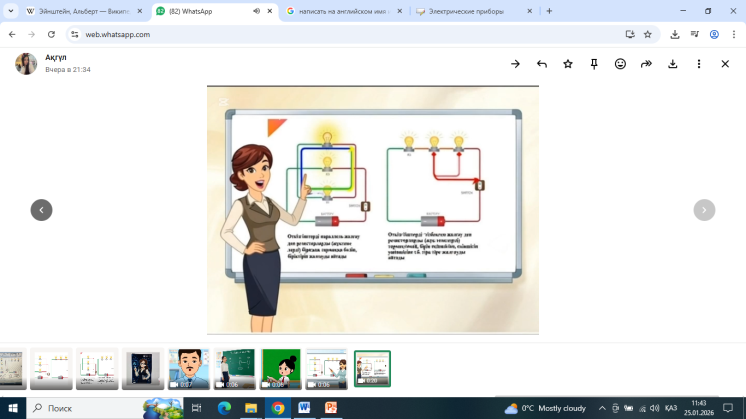746x419 pixels.
Task: Play the whiteboard teacher video
Action: tap(373, 210)
